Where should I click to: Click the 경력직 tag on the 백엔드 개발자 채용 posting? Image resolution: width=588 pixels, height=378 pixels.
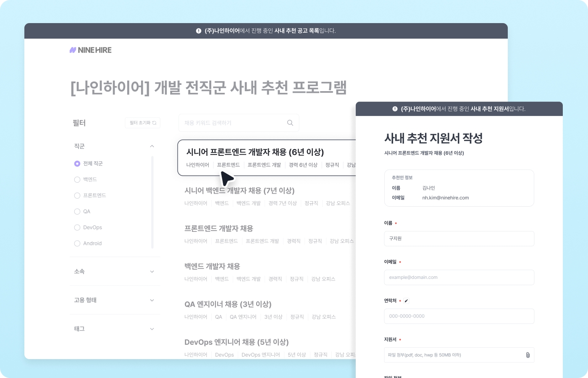(276, 279)
